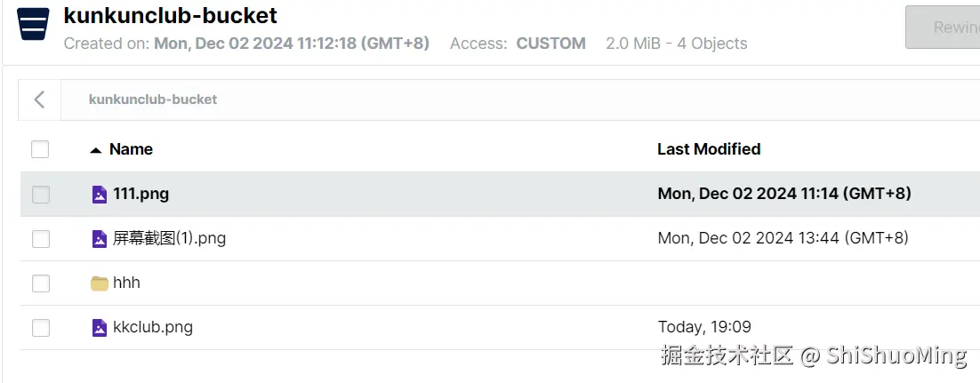Reverse sort using the Name column arrow
Viewport: 980px width, 383px height.
pyautogui.click(x=96, y=150)
